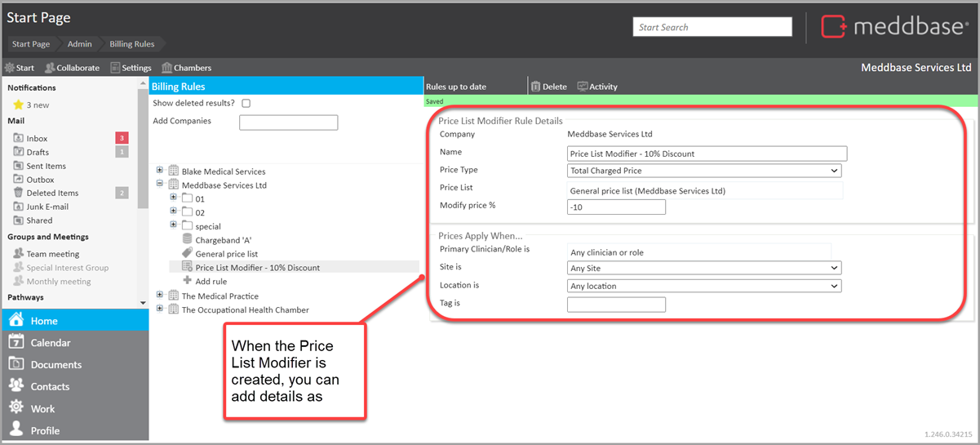Open Settings in the top toolbar
The width and height of the screenshot is (980, 445).
pos(131,68)
